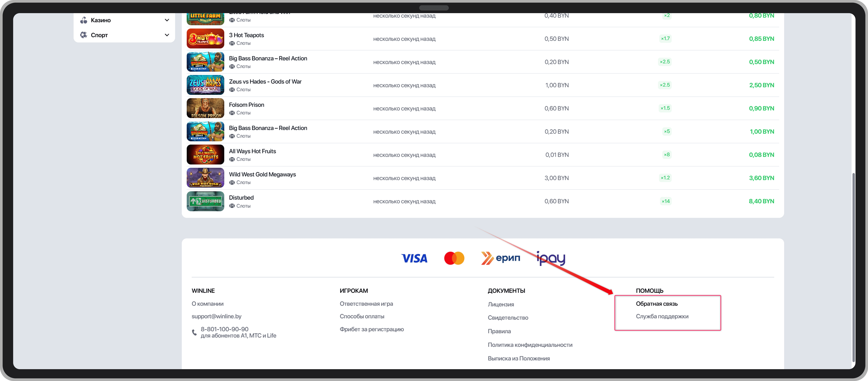
Task: Open the Обратная связь help link
Action: tap(656, 304)
